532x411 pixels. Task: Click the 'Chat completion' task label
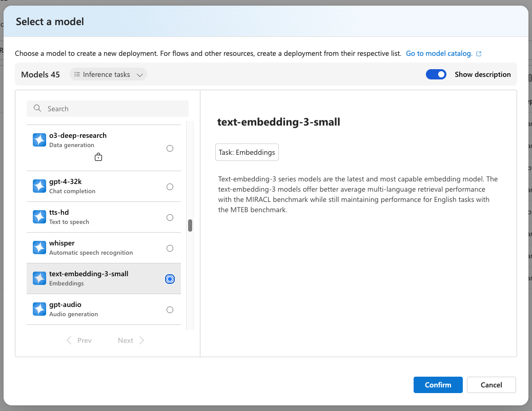72,191
